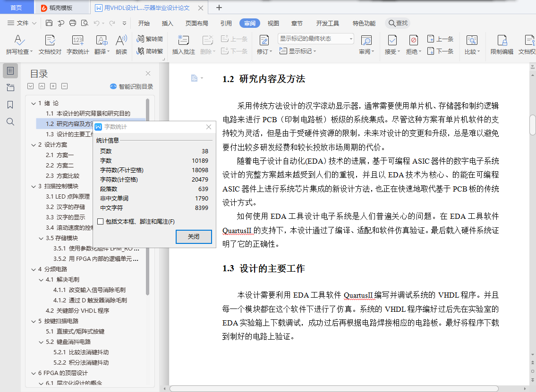The width and height of the screenshot is (536, 392).
Task: Click the collapse-all outline levels minus icon
Action: (64, 86)
